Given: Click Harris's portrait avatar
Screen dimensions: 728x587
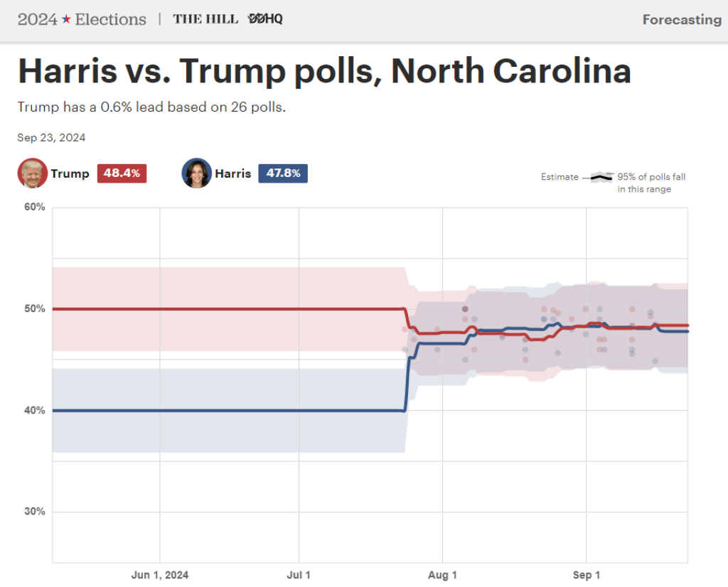Looking at the screenshot, I should coord(197,173).
